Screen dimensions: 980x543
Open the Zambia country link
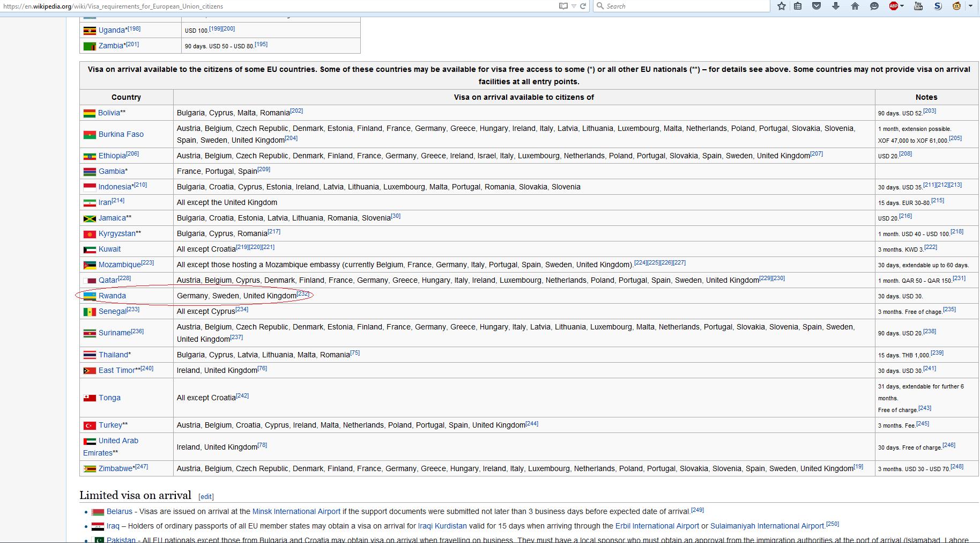pos(111,46)
